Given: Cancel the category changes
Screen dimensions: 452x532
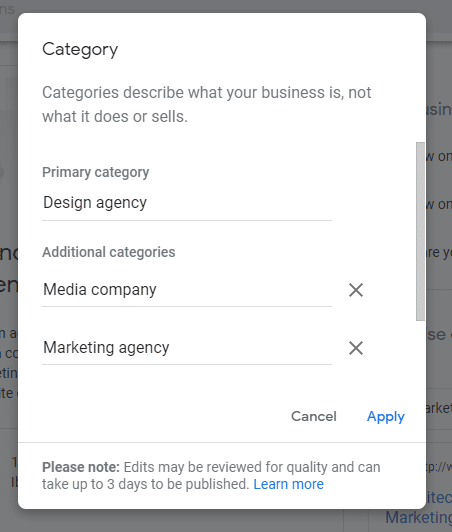Looking at the screenshot, I should point(314,416).
